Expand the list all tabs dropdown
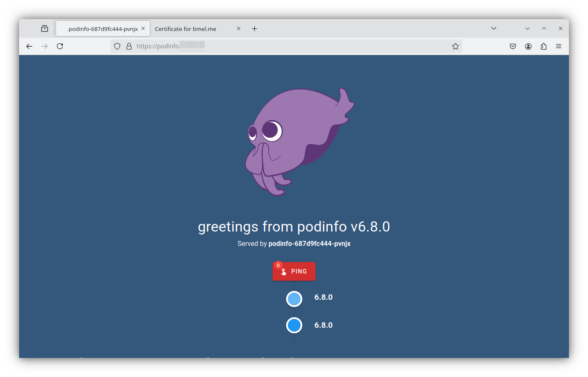This screenshot has width=588, height=377. 494,28
